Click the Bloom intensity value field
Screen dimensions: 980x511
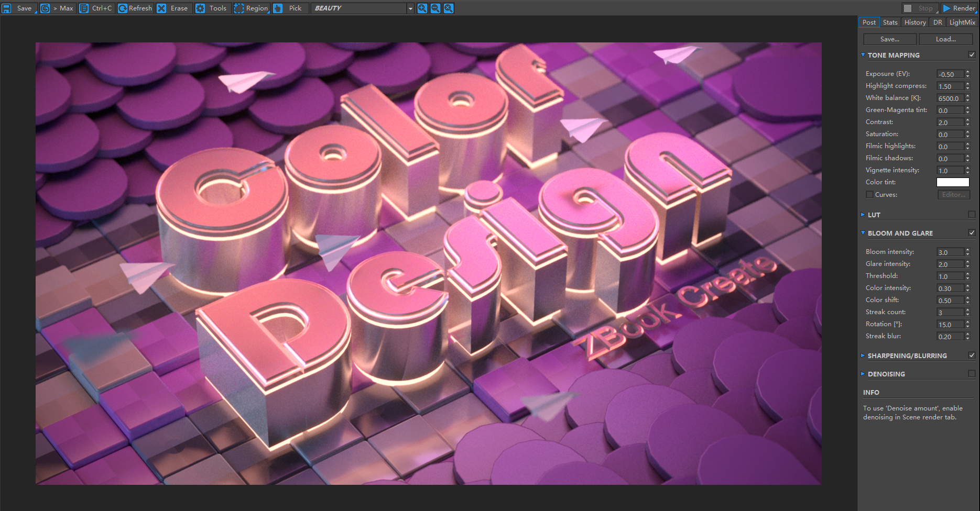coord(950,252)
